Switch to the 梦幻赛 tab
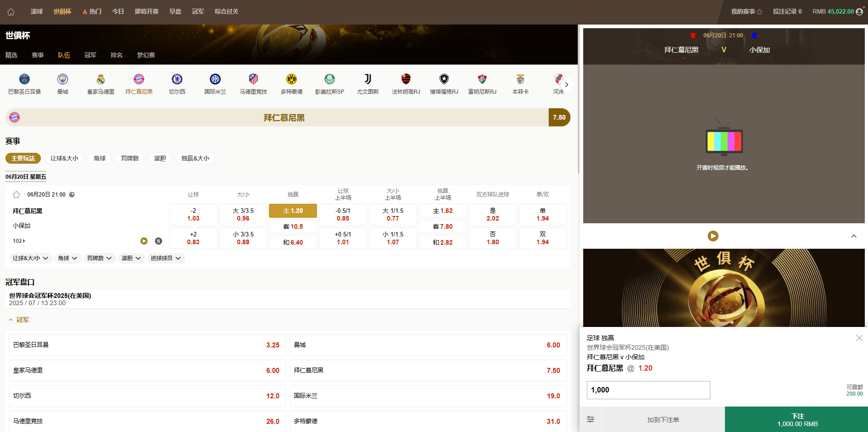The image size is (868, 432). (x=146, y=55)
